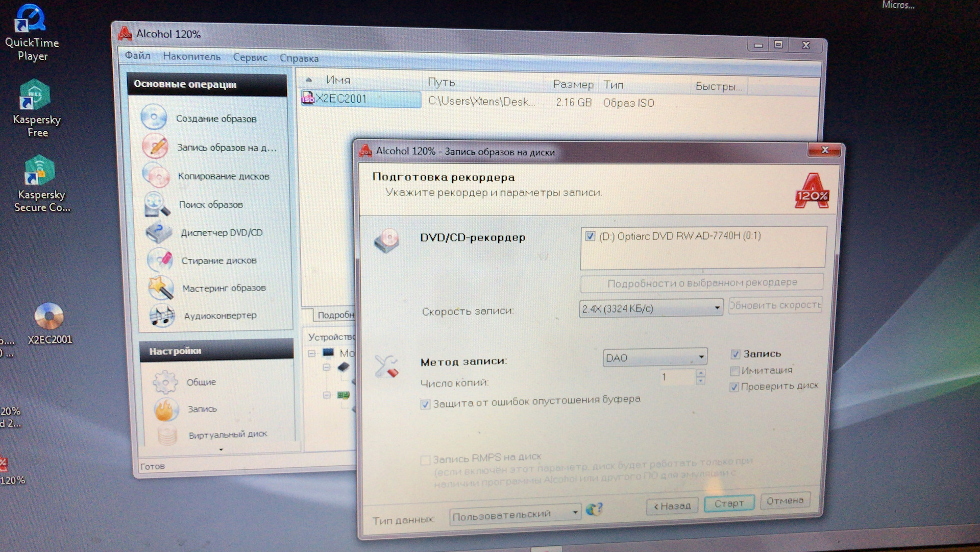Collapse the second node in the device tree
The image size is (980, 552).
(327, 367)
